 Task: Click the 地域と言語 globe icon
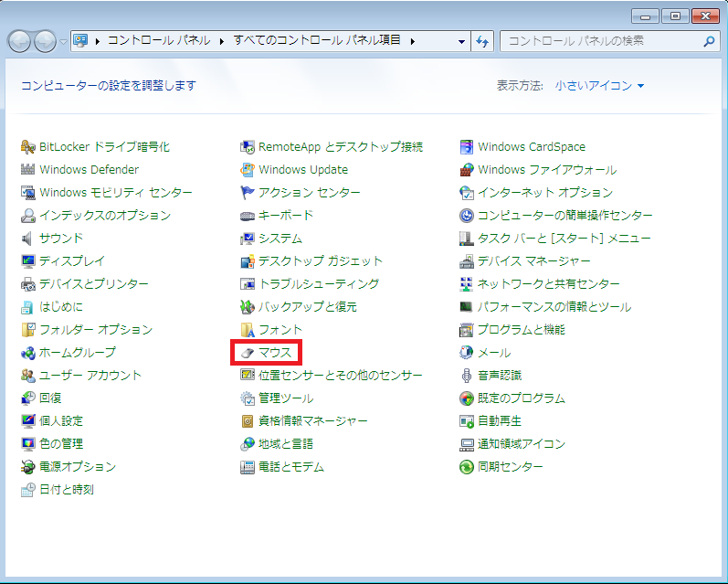[x=247, y=444]
